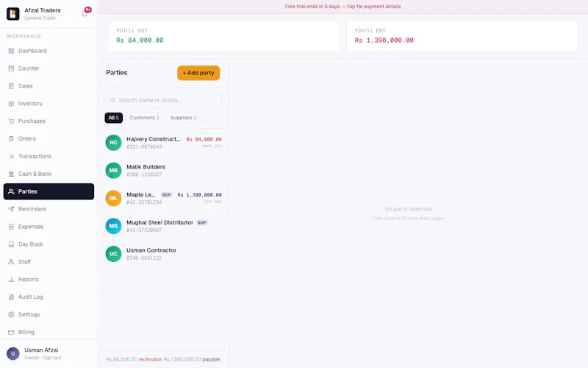Click the footer payable total text
The height and width of the screenshot is (368, 588).
tap(192, 359)
